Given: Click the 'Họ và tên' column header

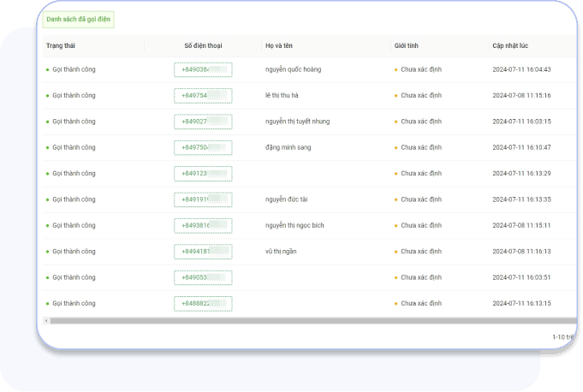Looking at the screenshot, I should pyautogui.click(x=279, y=45).
